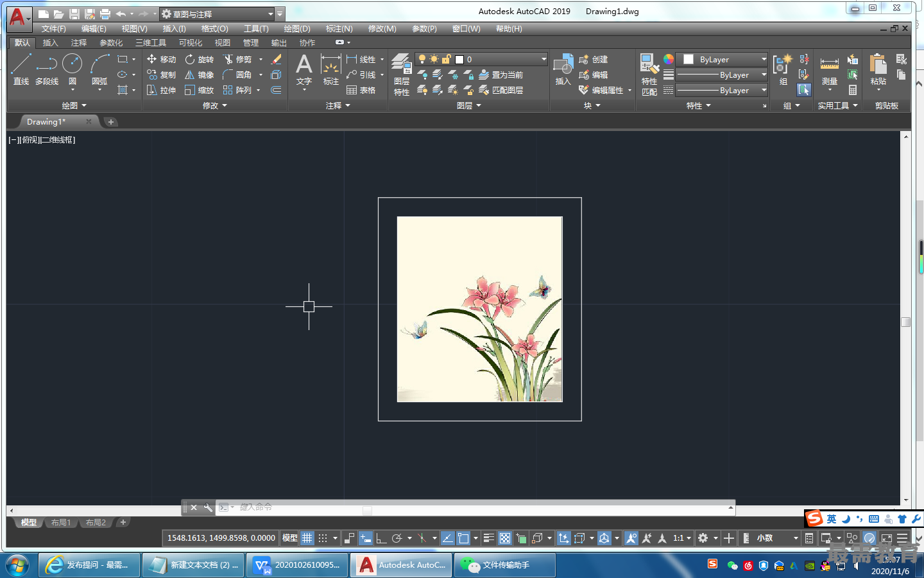Click the 置为当前 button
Viewport: 924px width, 578px height.
501,74
